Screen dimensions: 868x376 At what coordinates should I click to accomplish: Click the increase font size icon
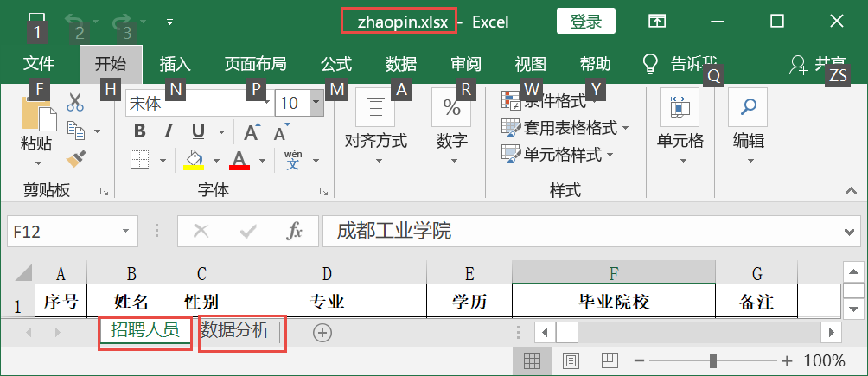click(251, 131)
